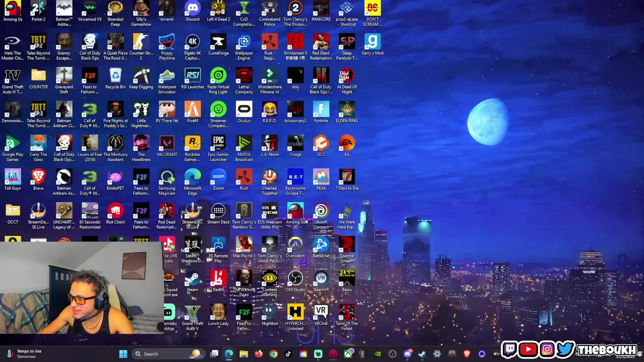Select the At Dead Of Night icon
Viewport: 644px width, 362px height.
click(x=347, y=81)
